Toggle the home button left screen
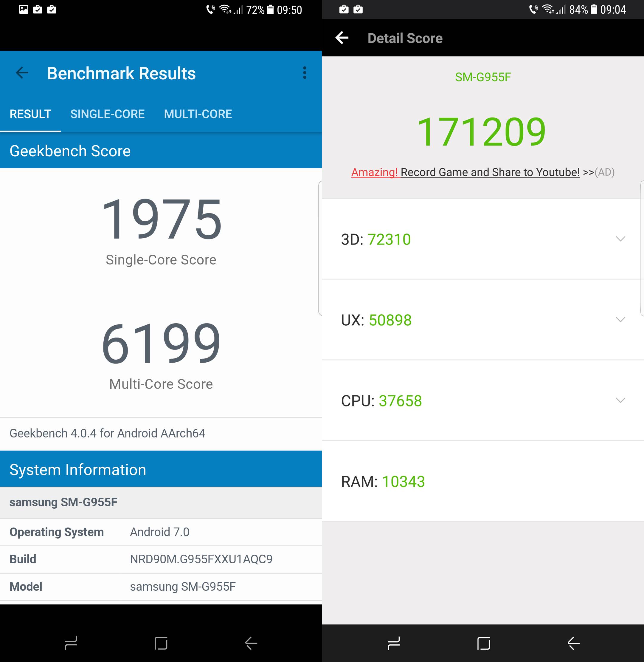The height and width of the screenshot is (662, 644). coord(161,642)
